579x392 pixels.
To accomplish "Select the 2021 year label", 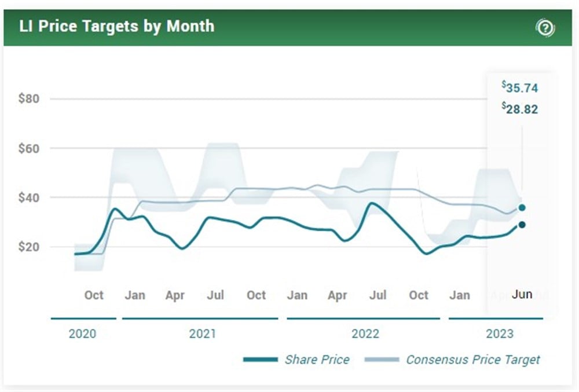I will (202, 334).
